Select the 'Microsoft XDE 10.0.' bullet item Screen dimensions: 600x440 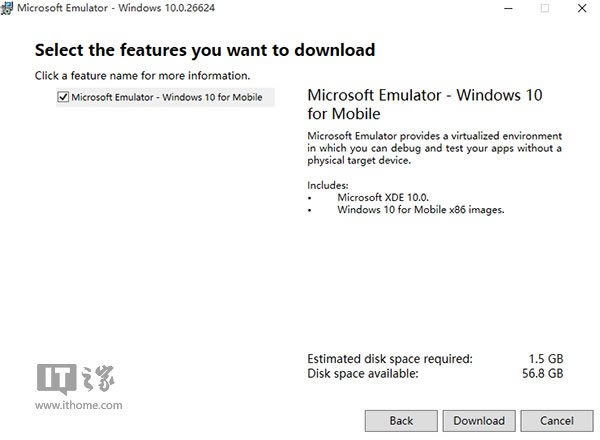coord(383,197)
